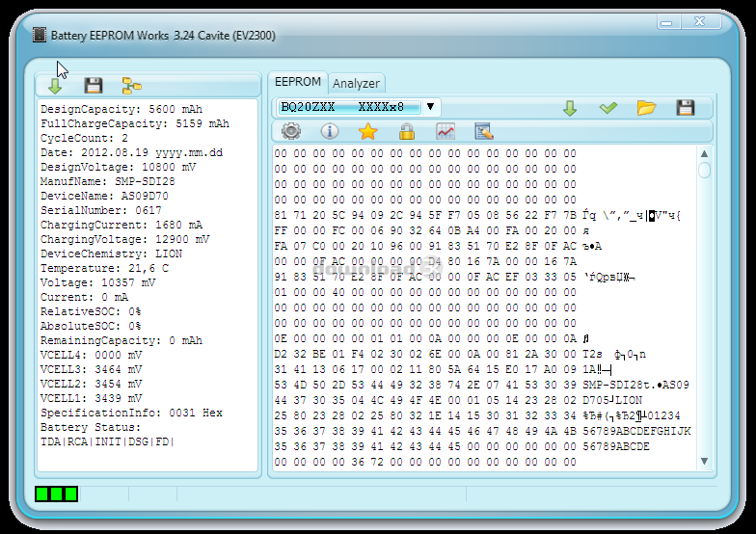Expand the BQ20ZXX chip type dropdown
This screenshot has height=534, width=756.
[430, 107]
